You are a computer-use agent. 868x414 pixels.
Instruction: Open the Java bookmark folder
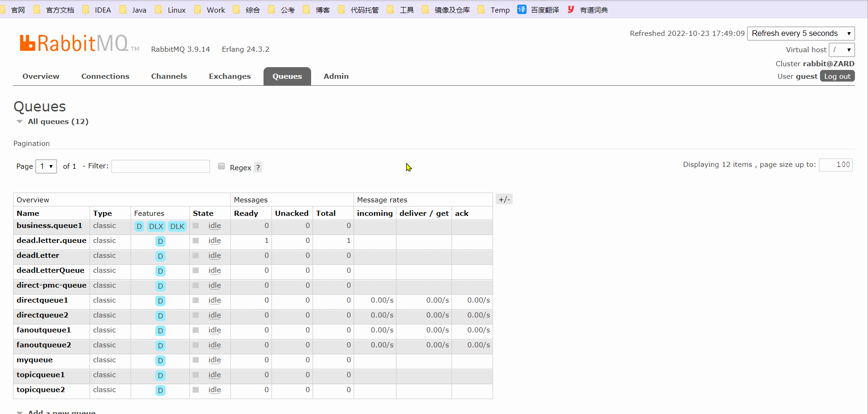pyautogui.click(x=133, y=10)
